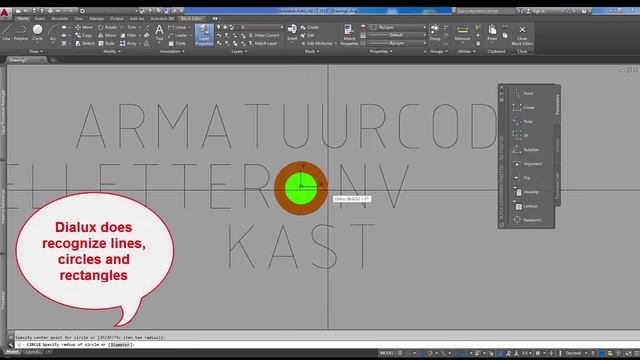This screenshot has height=360, width=640.
Task: Add a Visibility parameter from palette
Action: coord(526,192)
